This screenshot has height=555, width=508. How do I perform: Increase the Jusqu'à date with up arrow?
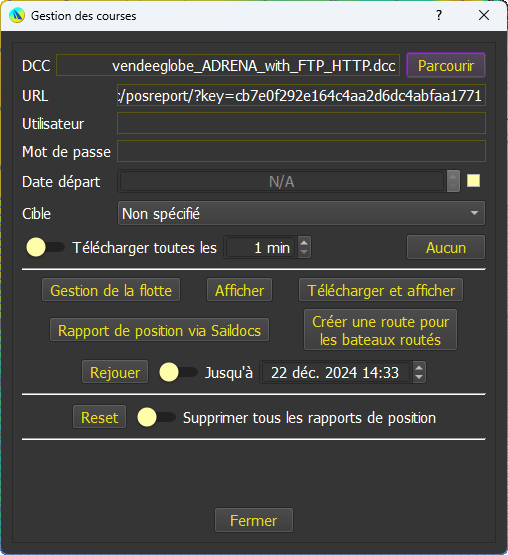(419, 368)
